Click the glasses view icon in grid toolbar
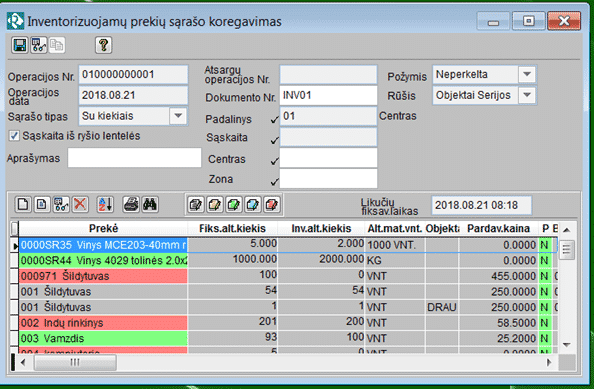 [61, 205]
